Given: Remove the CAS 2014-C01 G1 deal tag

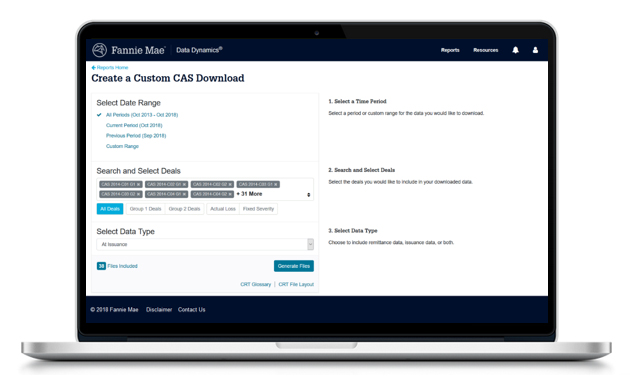Looking at the screenshot, I should 138,184.
